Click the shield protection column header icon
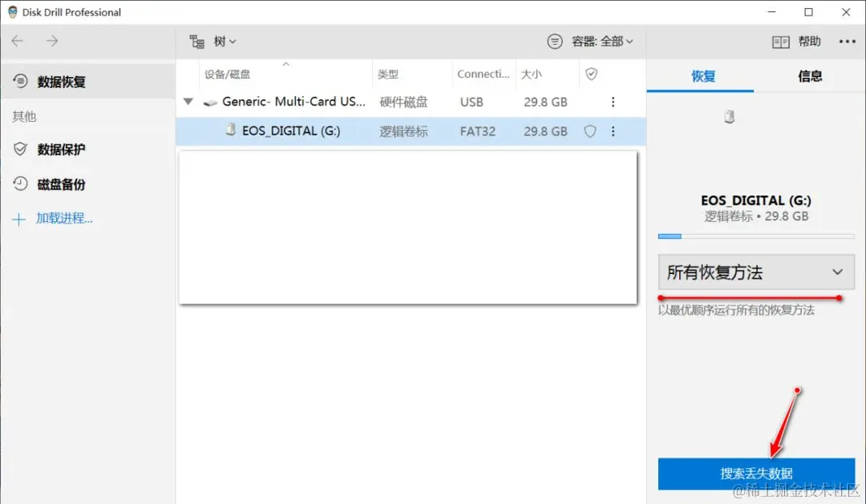The height and width of the screenshot is (504, 866). click(x=592, y=74)
